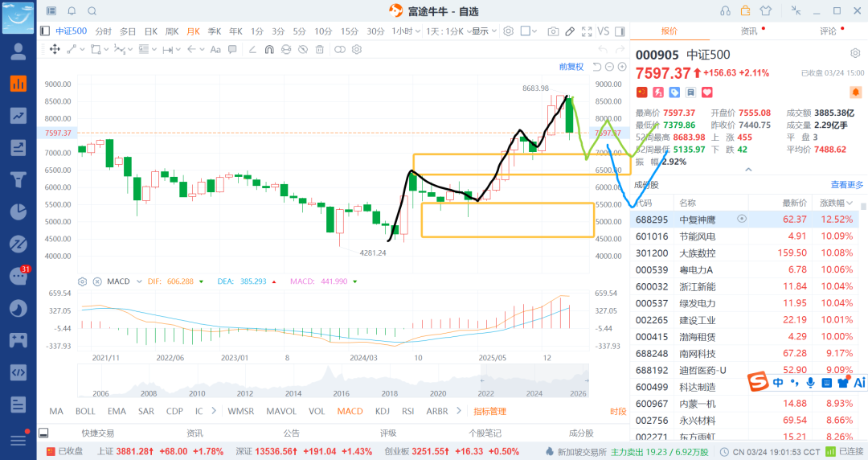868x460 pixels.
Task: Open VS stock comparison
Action: (604, 31)
